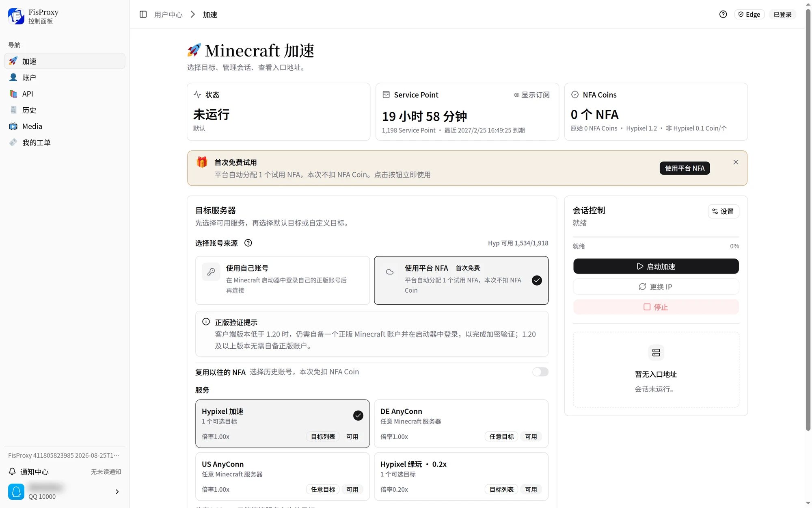The image size is (812, 508).
Task: Open Media in navigation
Action: 65,126
